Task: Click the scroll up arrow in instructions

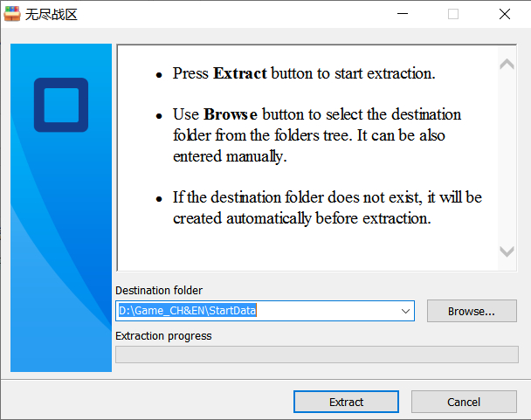Action: (x=507, y=64)
